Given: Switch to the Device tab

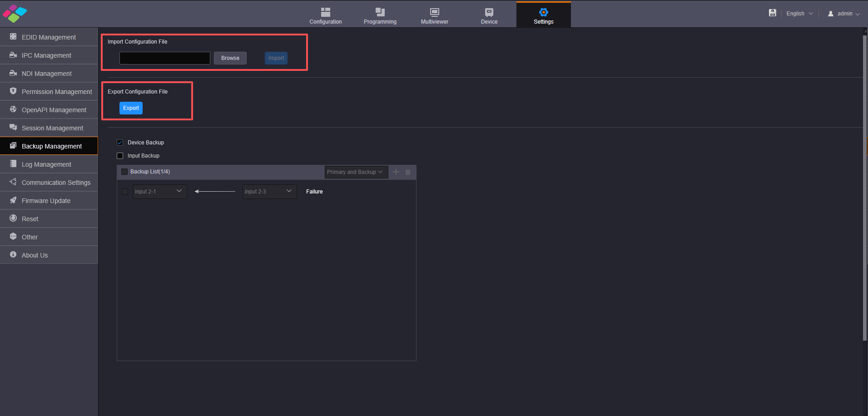Looking at the screenshot, I should coord(489,15).
